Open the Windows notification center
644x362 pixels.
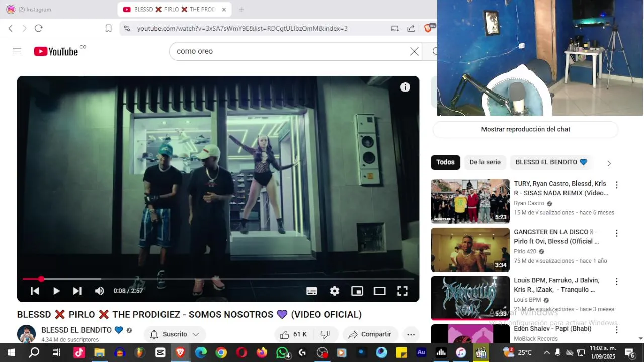[x=630, y=353]
